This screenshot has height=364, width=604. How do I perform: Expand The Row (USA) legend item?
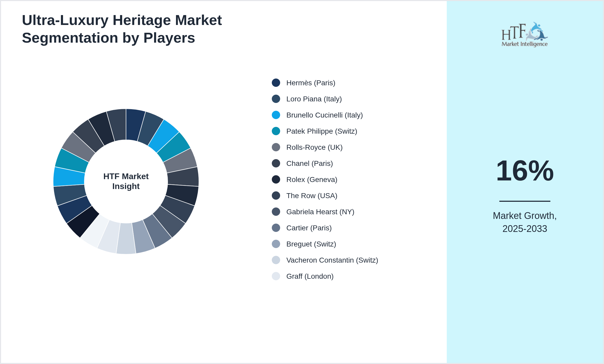312,196
